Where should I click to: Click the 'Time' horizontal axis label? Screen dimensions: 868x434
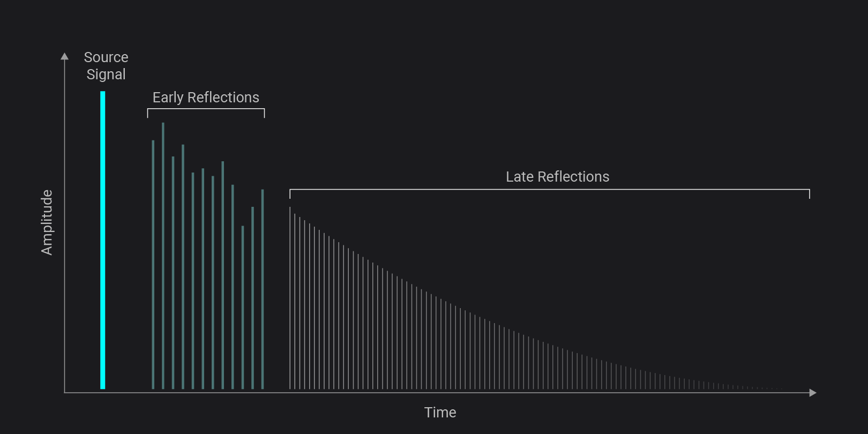pyautogui.click(x=440, y=413)
